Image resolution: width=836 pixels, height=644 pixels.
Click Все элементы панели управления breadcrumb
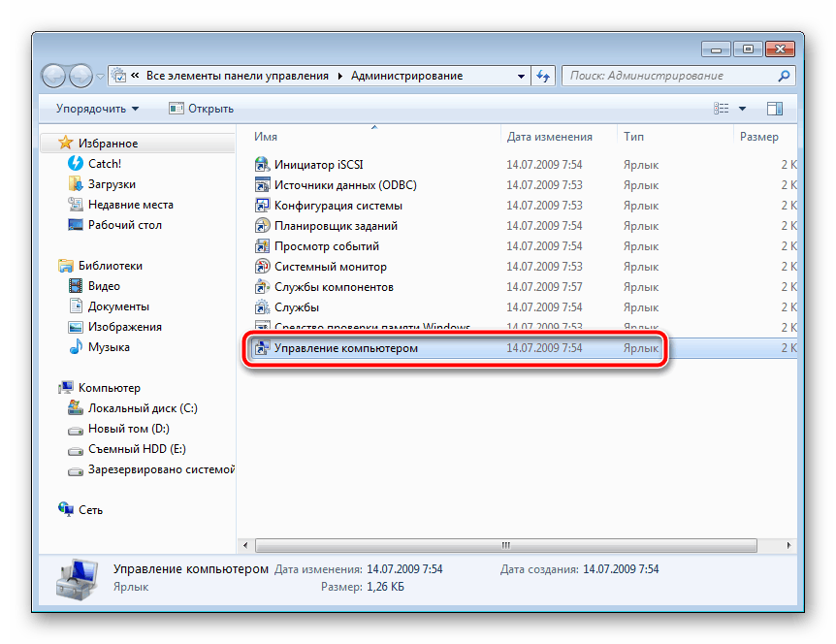coord(236,76)
